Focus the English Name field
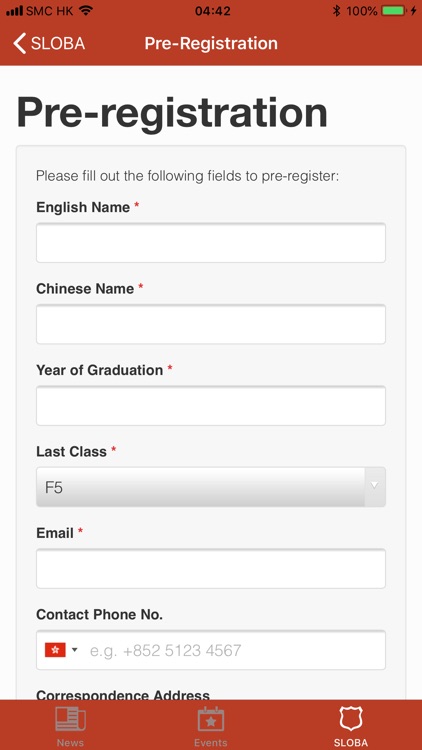422x750 pixels. pyautogui.click(x=211, y=243)
